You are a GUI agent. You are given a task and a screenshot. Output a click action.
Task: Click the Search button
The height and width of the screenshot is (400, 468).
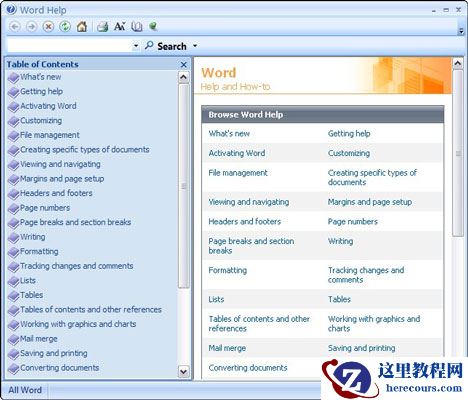click(x=166, y=46)
